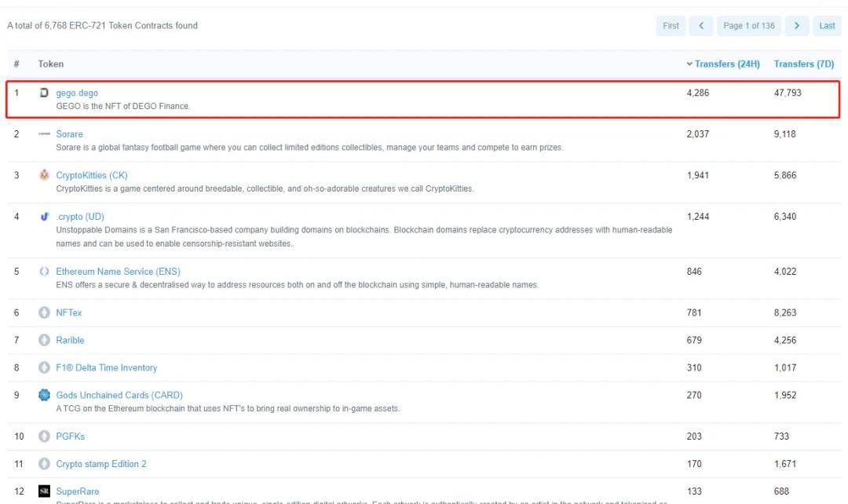The width and height of the screenshot is (848, 504).
Task: Click Sorare 7D transfers value 9,118
Action: [784, 134]
